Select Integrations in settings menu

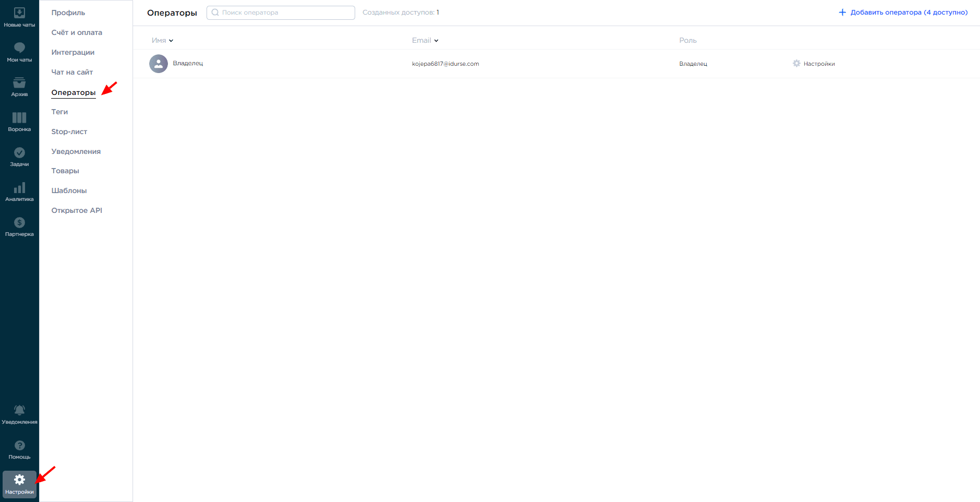pyautogui.click(x=72, y=52)
